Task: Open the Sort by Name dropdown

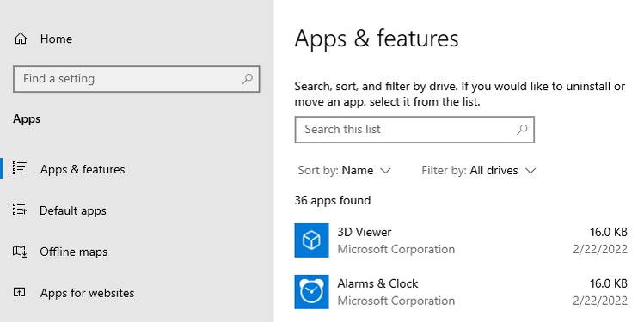Action: click(344, 170)
